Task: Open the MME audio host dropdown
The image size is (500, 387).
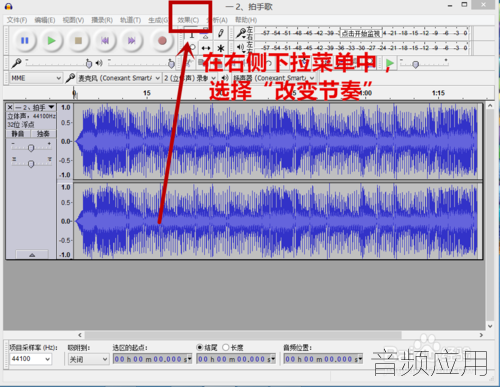Action: point(36,78)
